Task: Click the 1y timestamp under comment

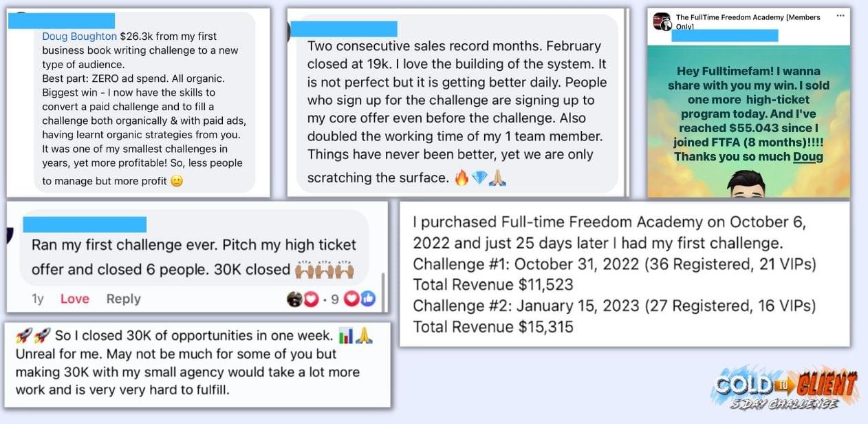Action: click(38, 299)
